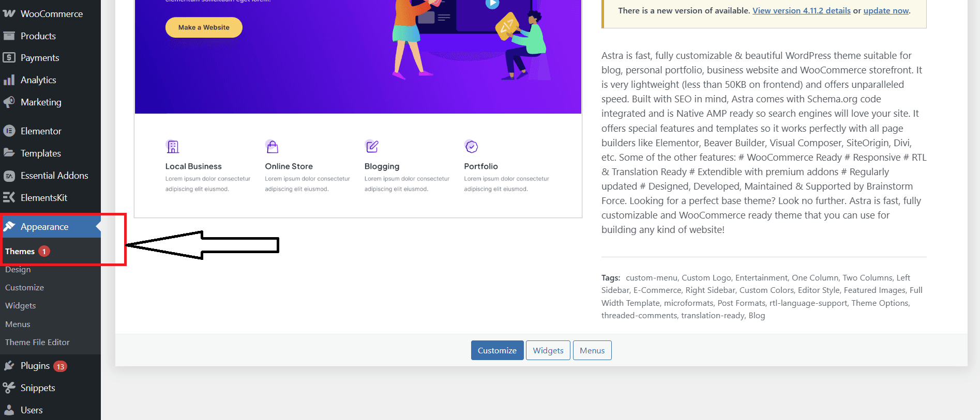Click the Local Business building icon
The height and width of the screenshot is (420, 980).
click(173, 147)
